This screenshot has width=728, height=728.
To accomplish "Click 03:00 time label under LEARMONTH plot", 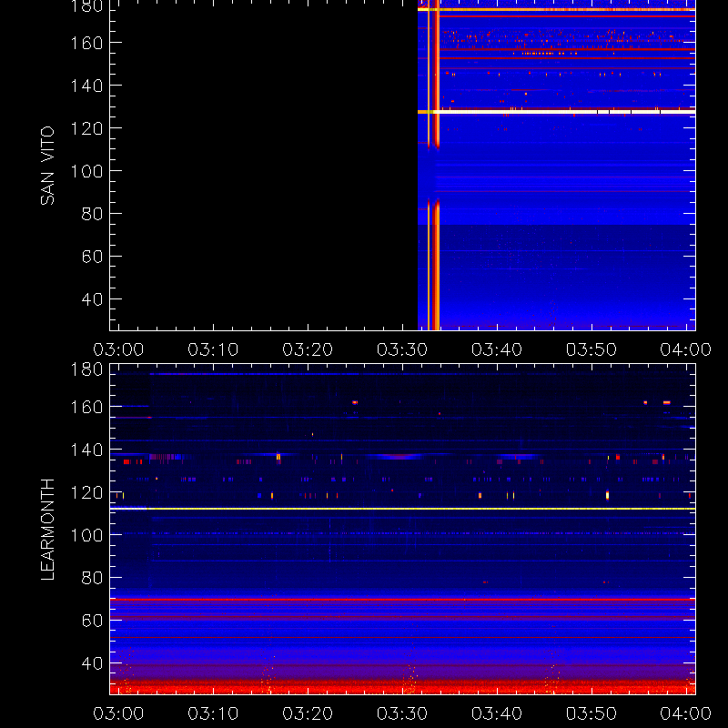I will click(118, 713).
